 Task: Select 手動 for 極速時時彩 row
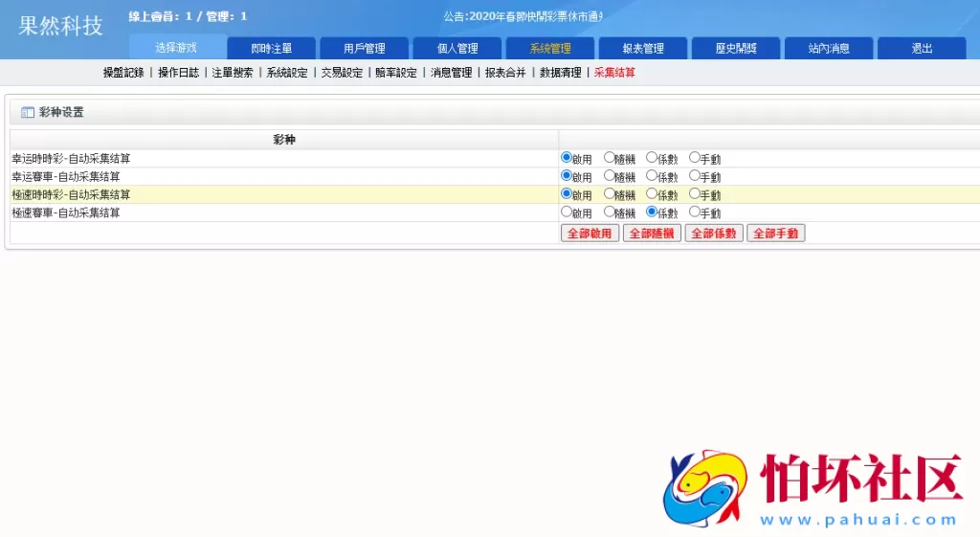coord(695,193)
